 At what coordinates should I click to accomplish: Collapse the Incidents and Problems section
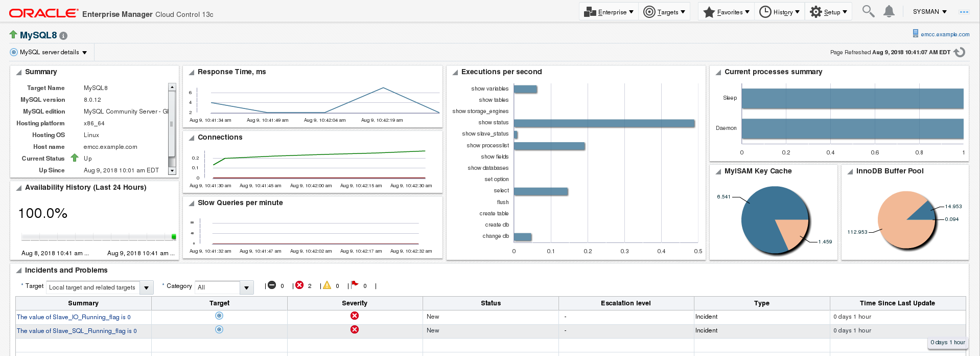pos(19,271)
